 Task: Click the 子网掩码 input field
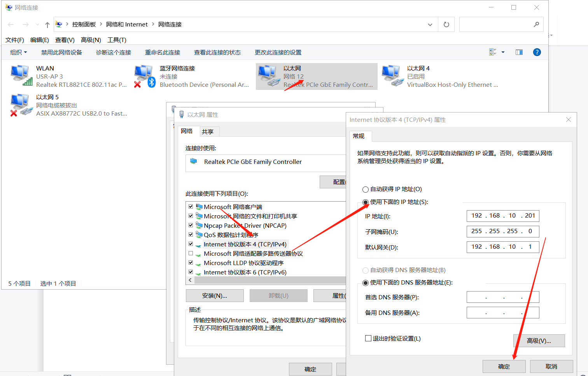coord(503,231)
